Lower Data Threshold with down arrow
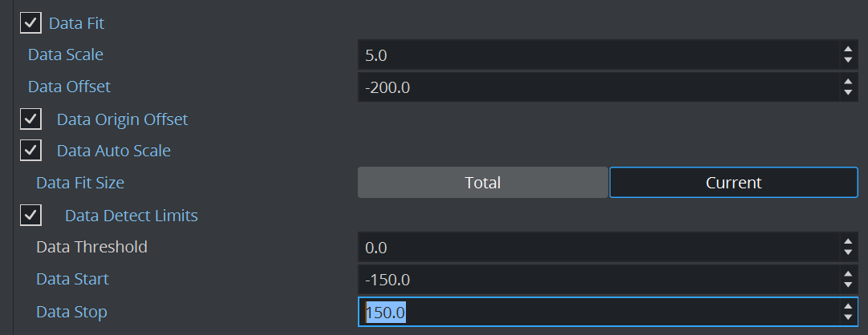 pyautogui.click(x=848, y=252)
